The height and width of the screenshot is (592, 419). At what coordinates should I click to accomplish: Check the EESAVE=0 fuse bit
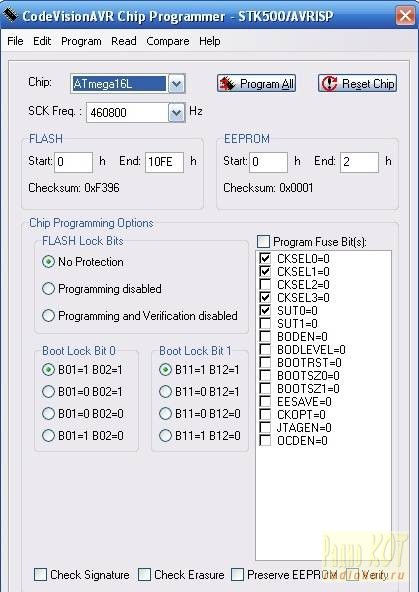[x=265, y=401]
